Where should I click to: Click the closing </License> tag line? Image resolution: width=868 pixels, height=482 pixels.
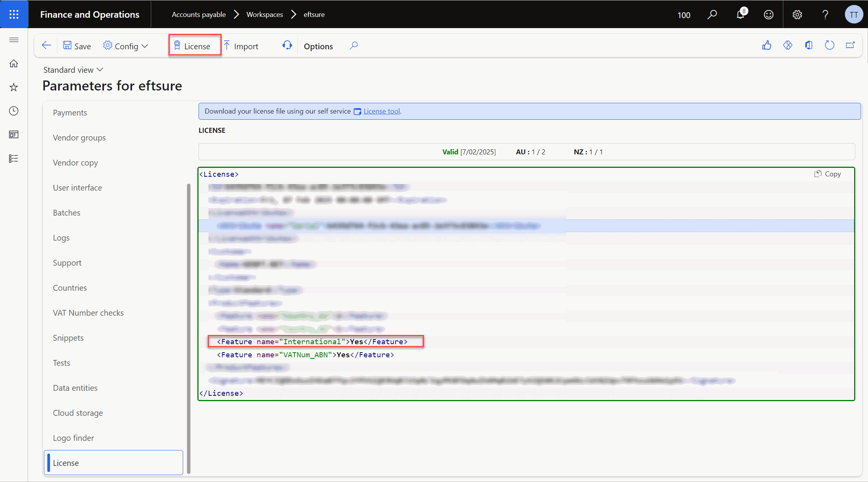tap(221, 393)
